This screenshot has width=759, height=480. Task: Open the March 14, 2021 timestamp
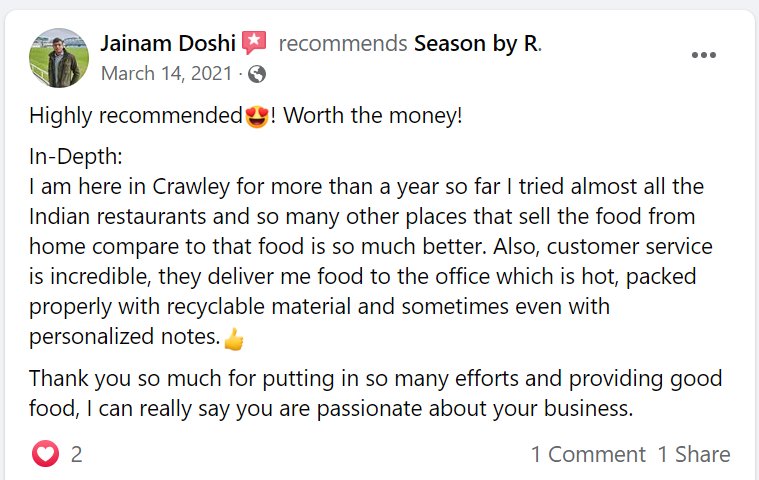[x=167, y=73]
